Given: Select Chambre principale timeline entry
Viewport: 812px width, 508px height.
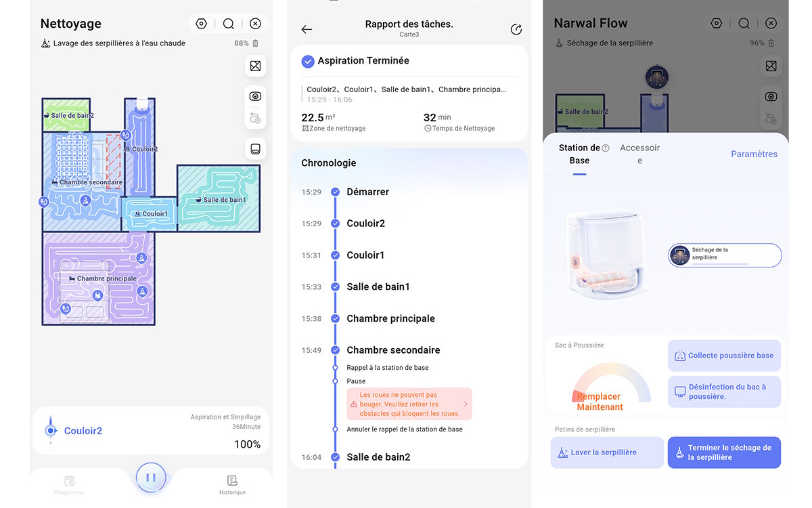Looking at the screenshot, I should 390,318.
